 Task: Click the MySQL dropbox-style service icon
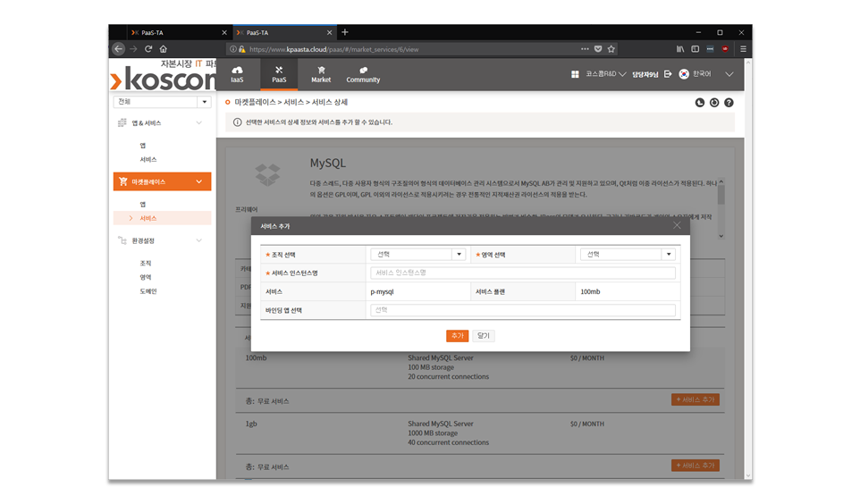pos(267,175)
